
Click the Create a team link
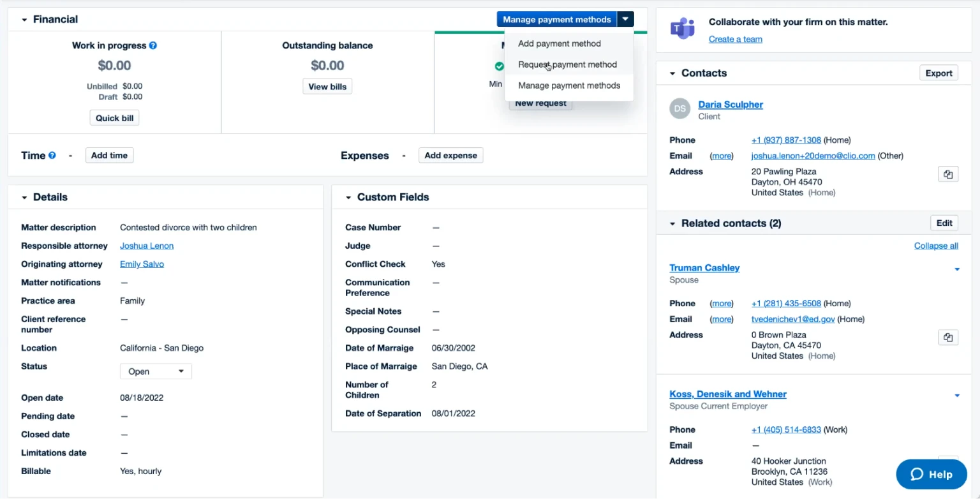735,39
